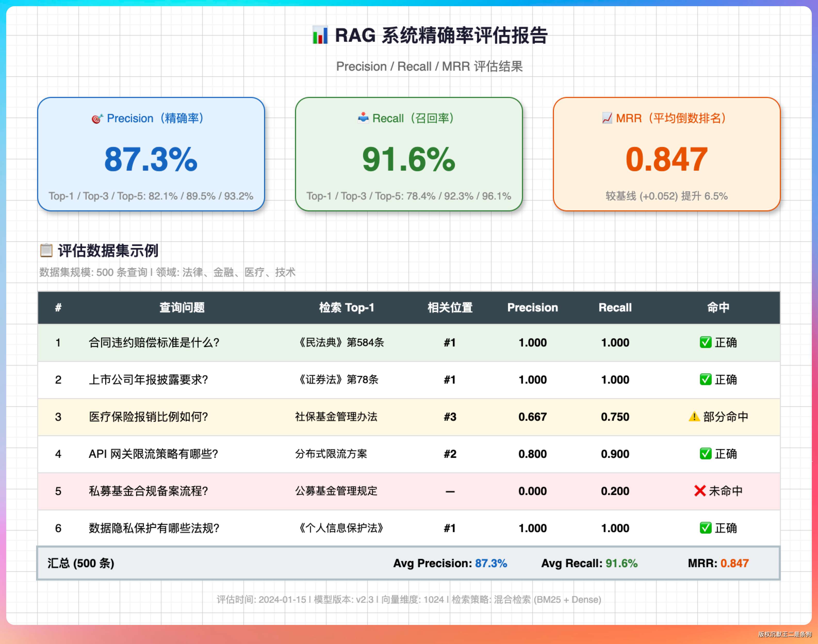This screenshot has height=644, width=818.
Task: Click the warning triangle icon beside 部分命中
Action: 694,417
